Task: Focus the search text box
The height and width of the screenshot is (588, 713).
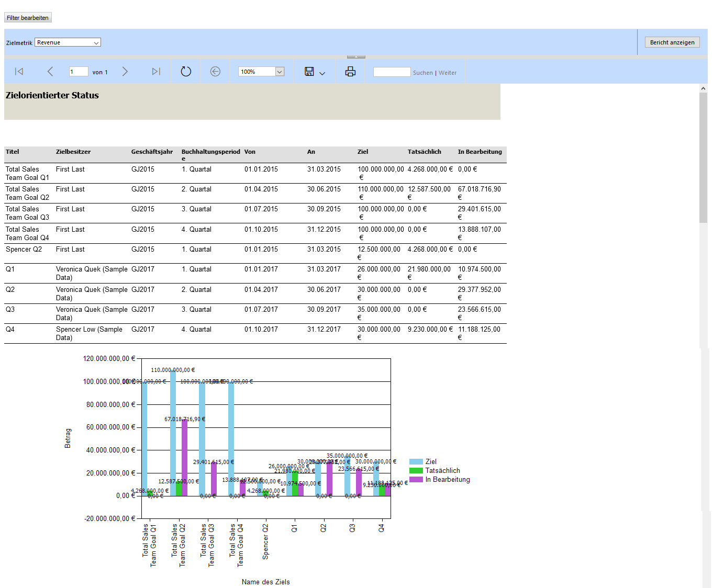Action: click(x=392, y=72)
